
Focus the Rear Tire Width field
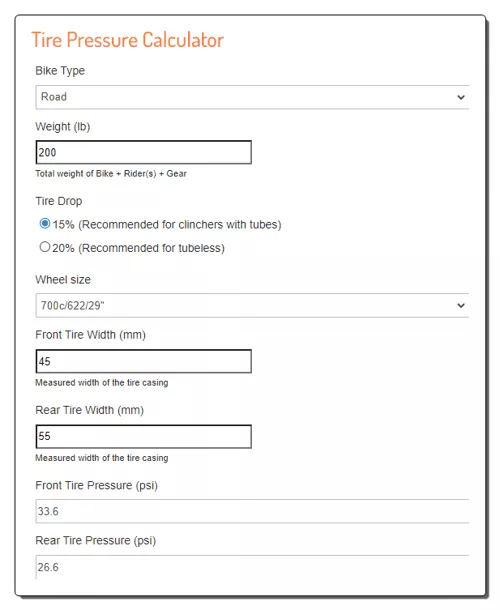coord(144,436)
